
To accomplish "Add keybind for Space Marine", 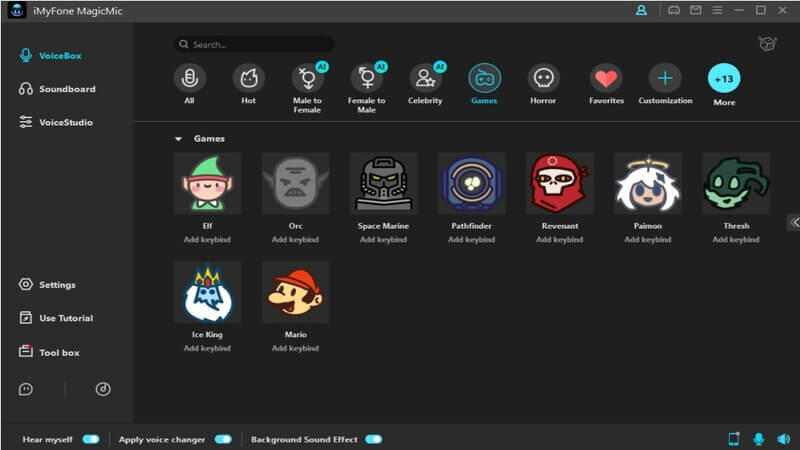I will pos(384,239).
